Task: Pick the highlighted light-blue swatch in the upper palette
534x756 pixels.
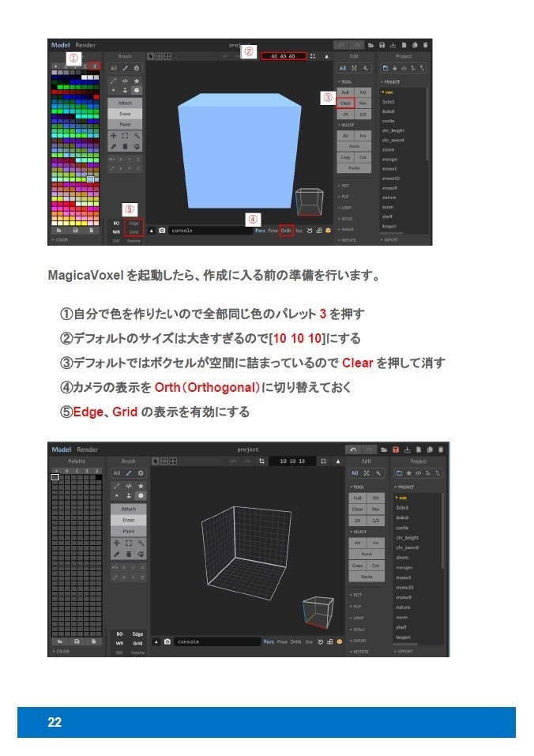Action: pyautogui.click(x=90, y=179)
